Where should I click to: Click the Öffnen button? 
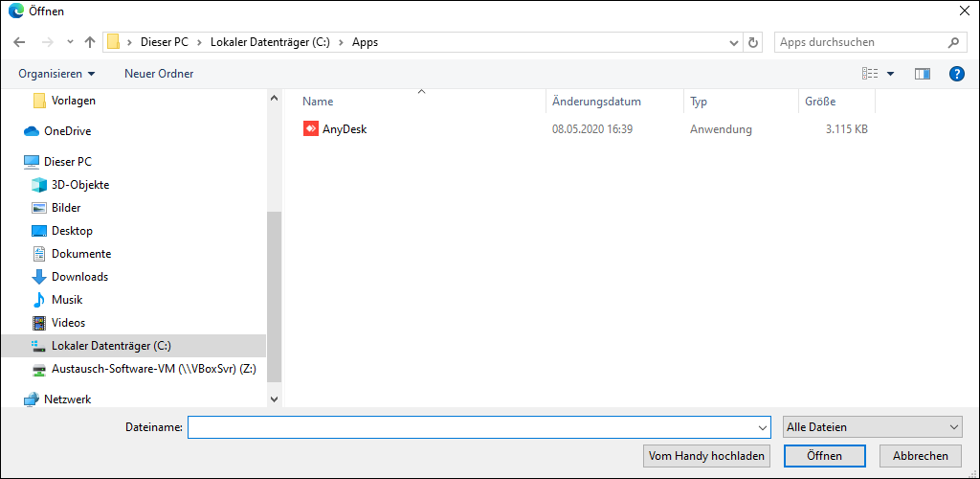824,456
